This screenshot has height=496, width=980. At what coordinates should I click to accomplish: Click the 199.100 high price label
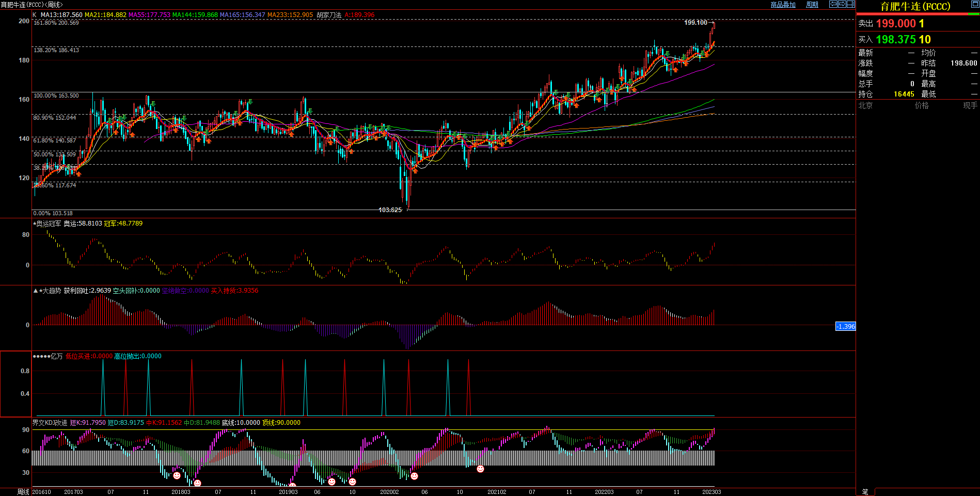696,23
